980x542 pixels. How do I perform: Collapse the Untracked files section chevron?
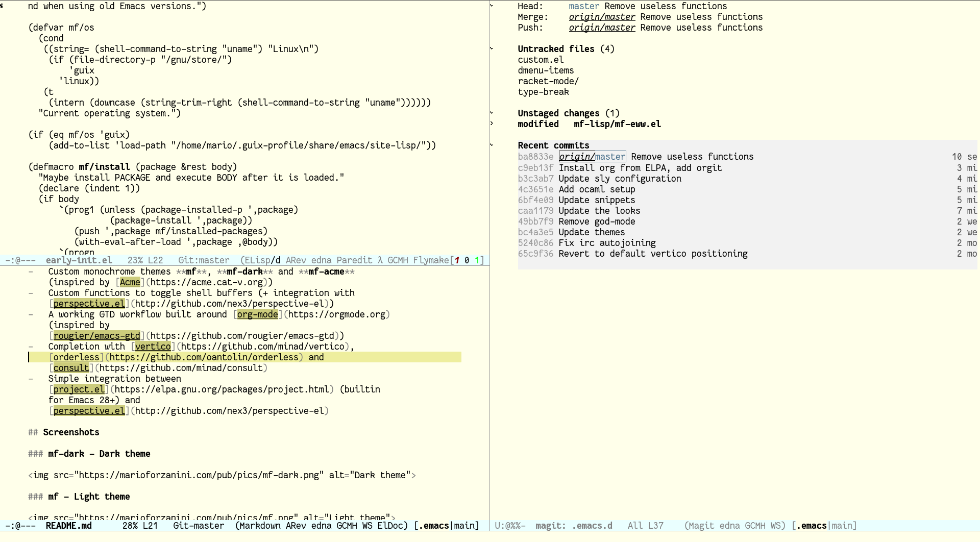click(x=492, y=49)
